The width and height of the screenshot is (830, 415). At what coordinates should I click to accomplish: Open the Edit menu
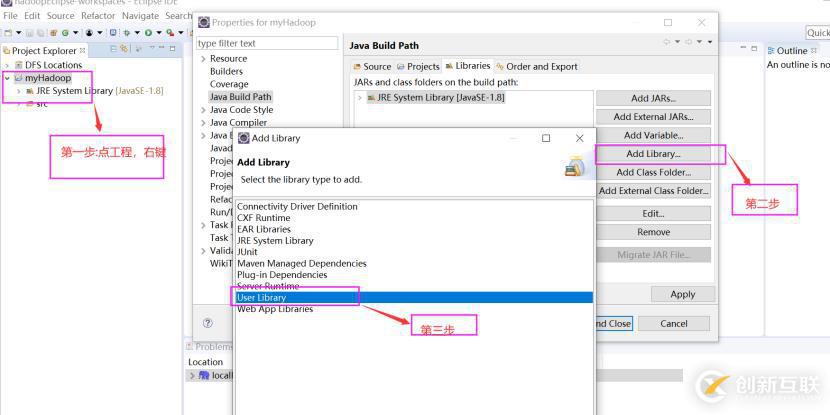(x=32, y=16)
